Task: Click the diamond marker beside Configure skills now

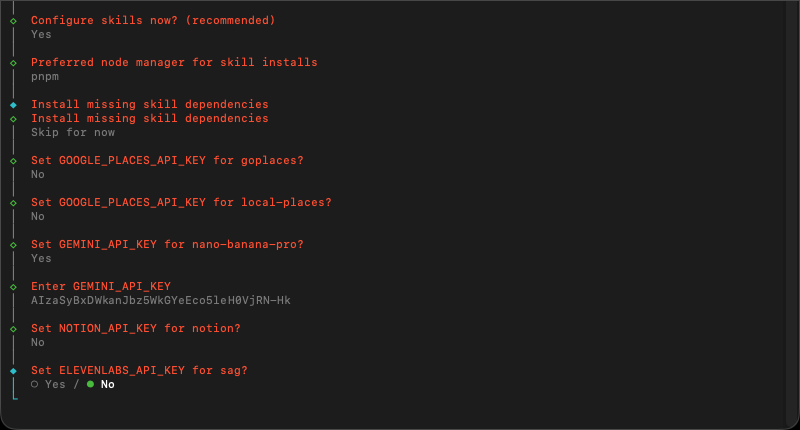Action: coord(13,20)
